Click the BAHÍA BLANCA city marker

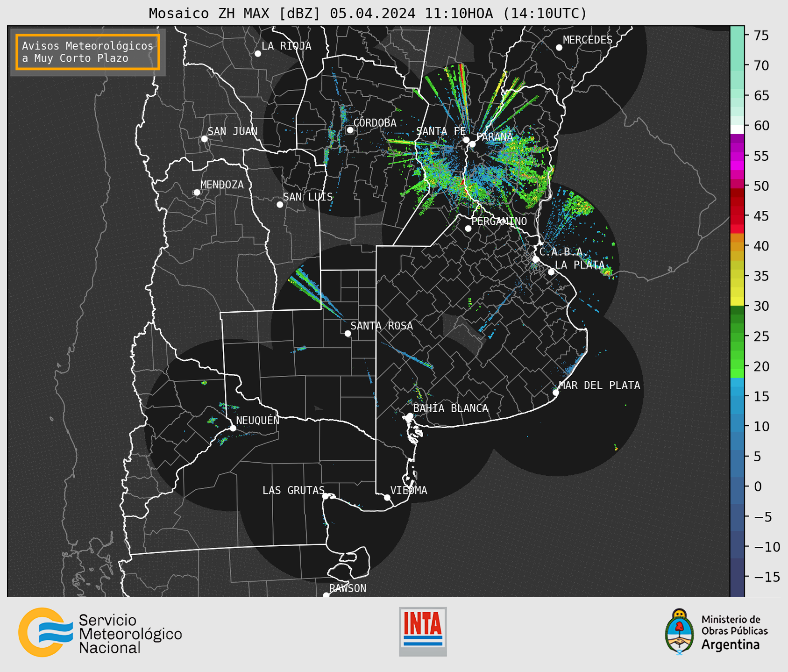(410, 416)
